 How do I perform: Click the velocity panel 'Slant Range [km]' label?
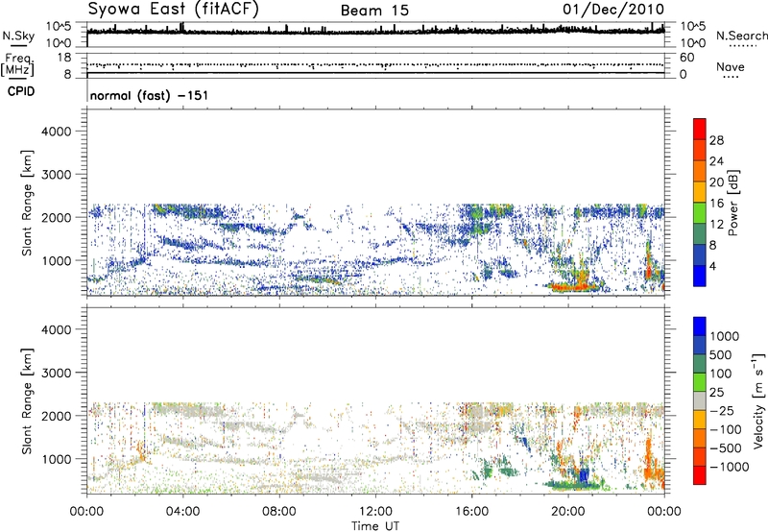pos(27,400)
